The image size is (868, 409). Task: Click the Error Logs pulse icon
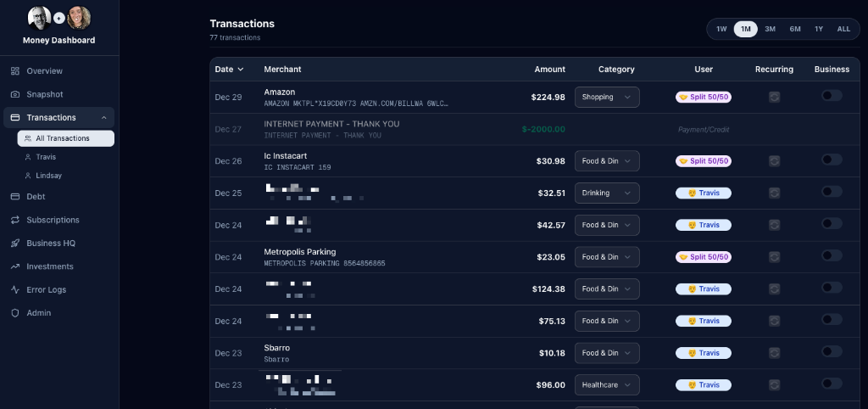point(15,289)
